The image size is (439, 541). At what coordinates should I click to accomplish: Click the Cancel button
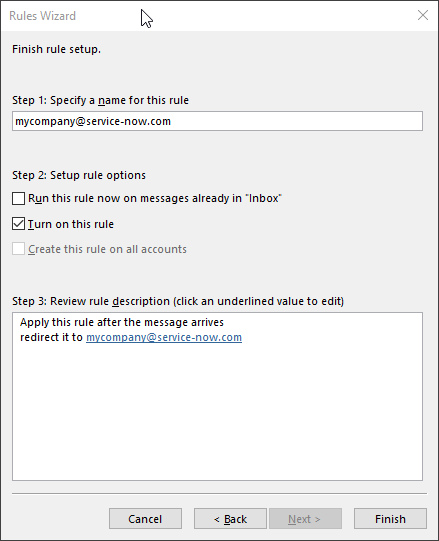[145, 519]
